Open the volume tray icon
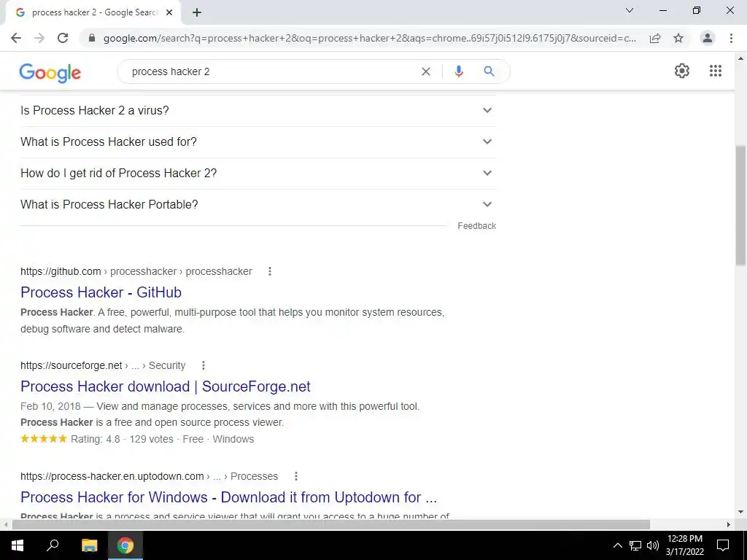The image size is (747, 560). (653, 545)
